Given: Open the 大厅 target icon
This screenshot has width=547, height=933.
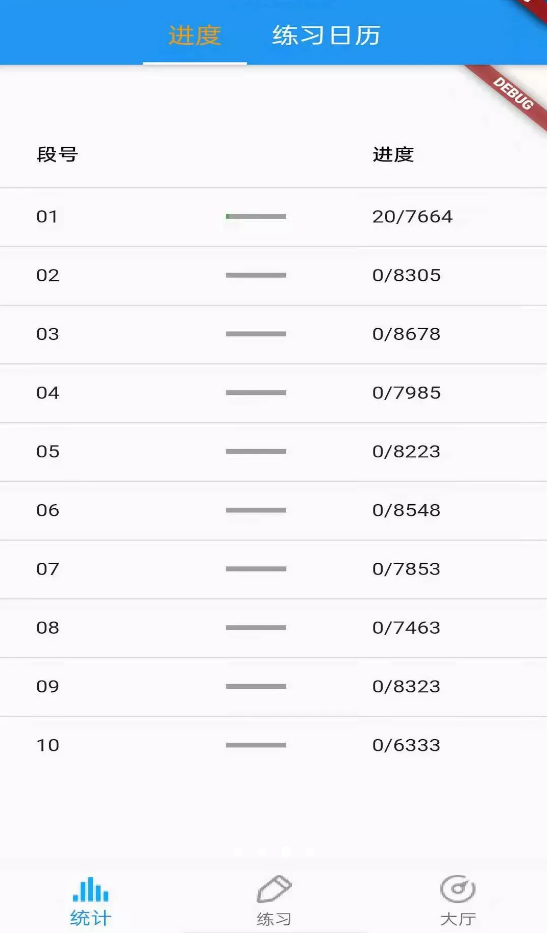Looking at the screenshot, I should (x=457, y=890).
